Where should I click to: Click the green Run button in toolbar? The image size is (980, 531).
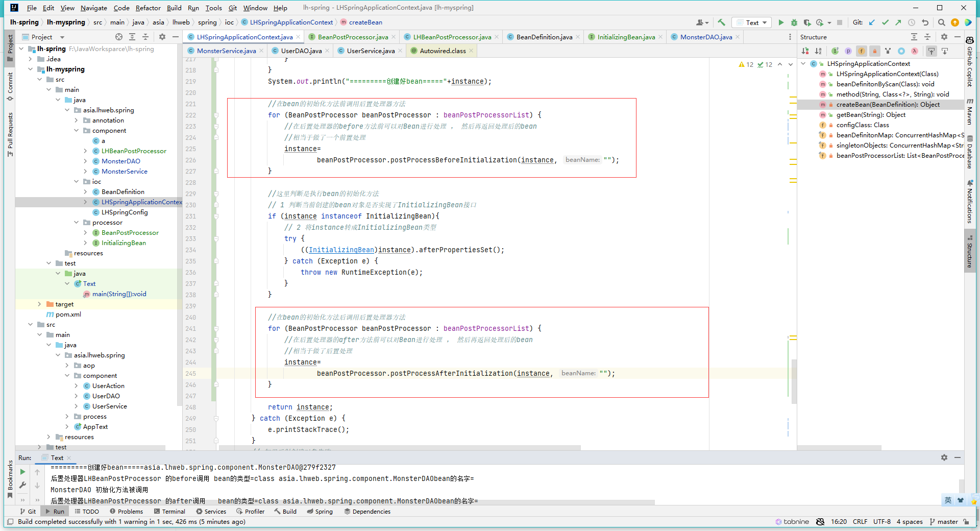[780, 22]
